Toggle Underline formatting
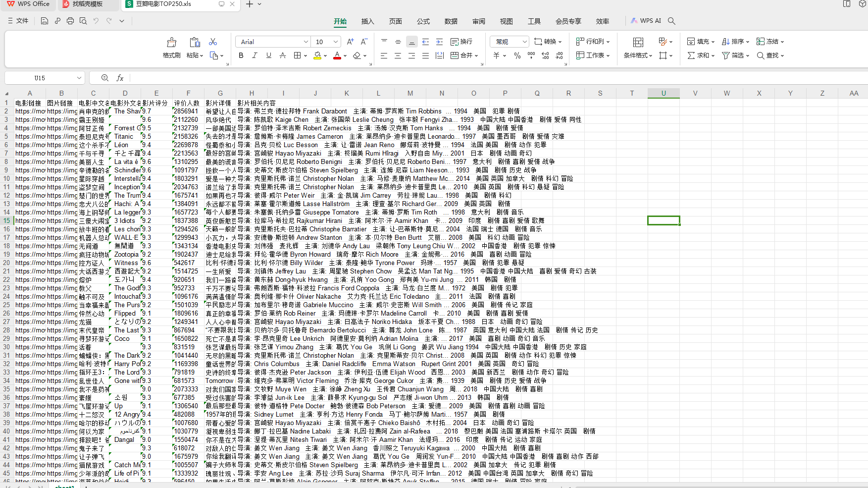The image size is (868, 488). (269, 55)
